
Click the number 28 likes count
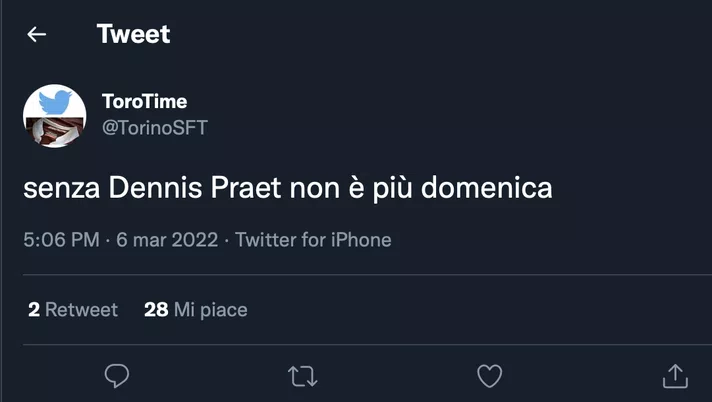coord(156,310)
